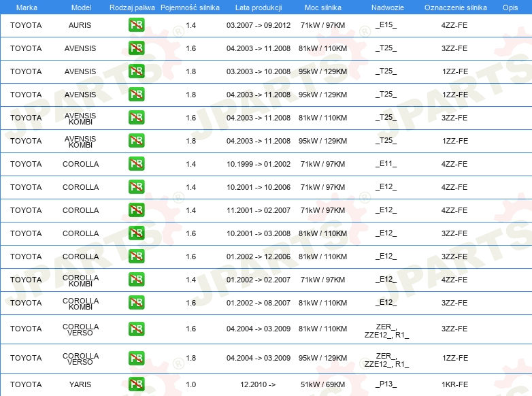This screenshot has width=532, height=396.
Task: Click fuel icon in COROLLA row dated 10.2001 -> 03.2008
Action: (x=136, y=233)
